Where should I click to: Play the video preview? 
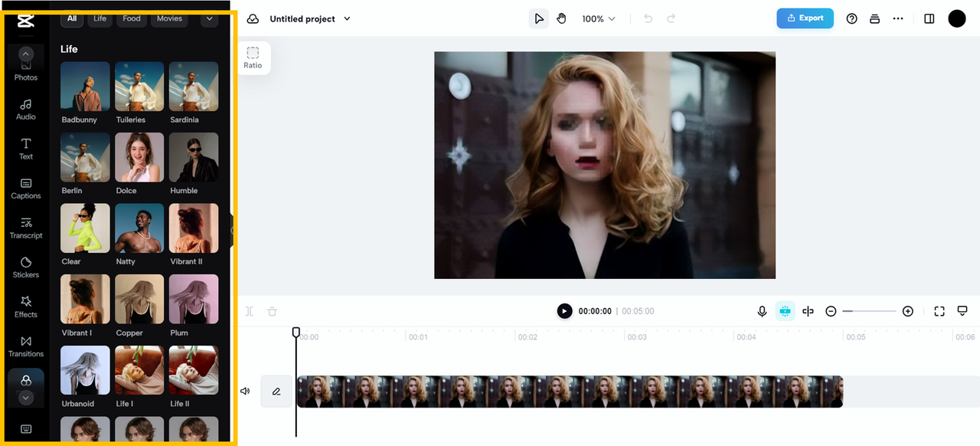coord(564,311)
